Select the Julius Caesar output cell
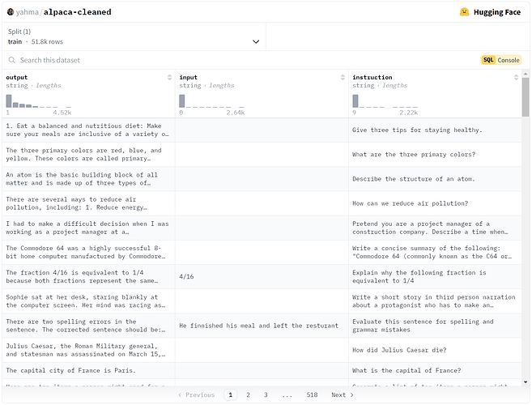 [87, 350]
